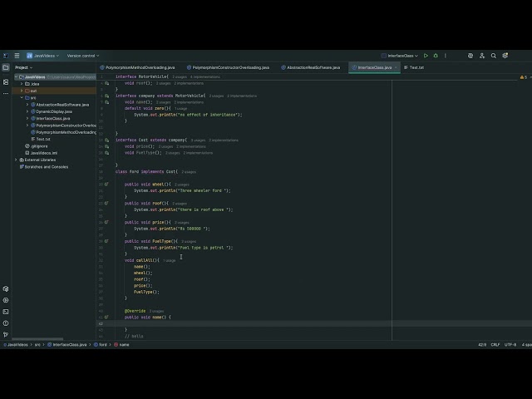Open the main hamburger menu
Viewport: 532px width, 399px height.
(x=17, y=56)
